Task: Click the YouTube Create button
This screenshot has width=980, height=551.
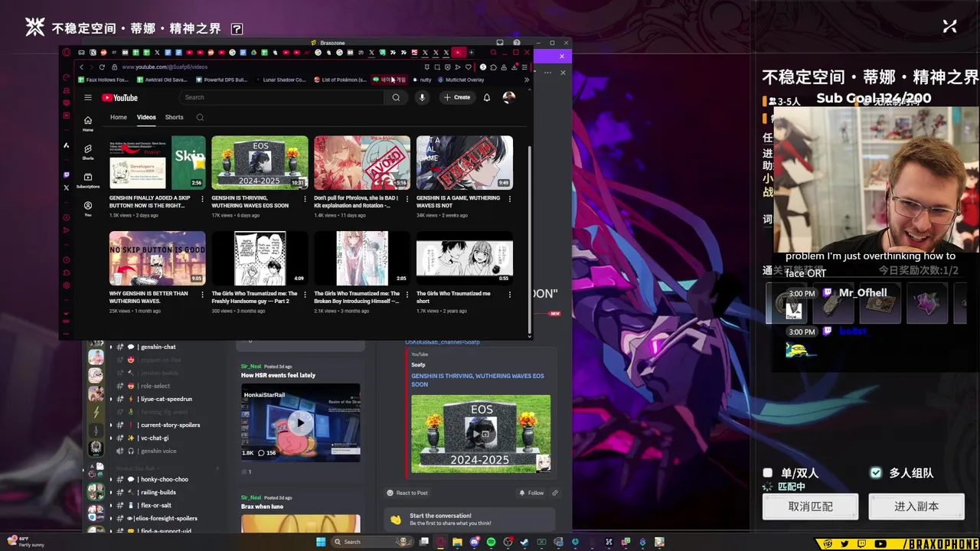Action: coord(457,97)
